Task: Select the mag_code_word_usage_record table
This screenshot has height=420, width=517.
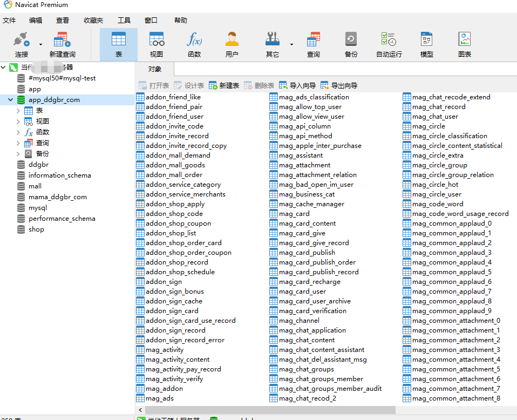Action: click(460, 214)
